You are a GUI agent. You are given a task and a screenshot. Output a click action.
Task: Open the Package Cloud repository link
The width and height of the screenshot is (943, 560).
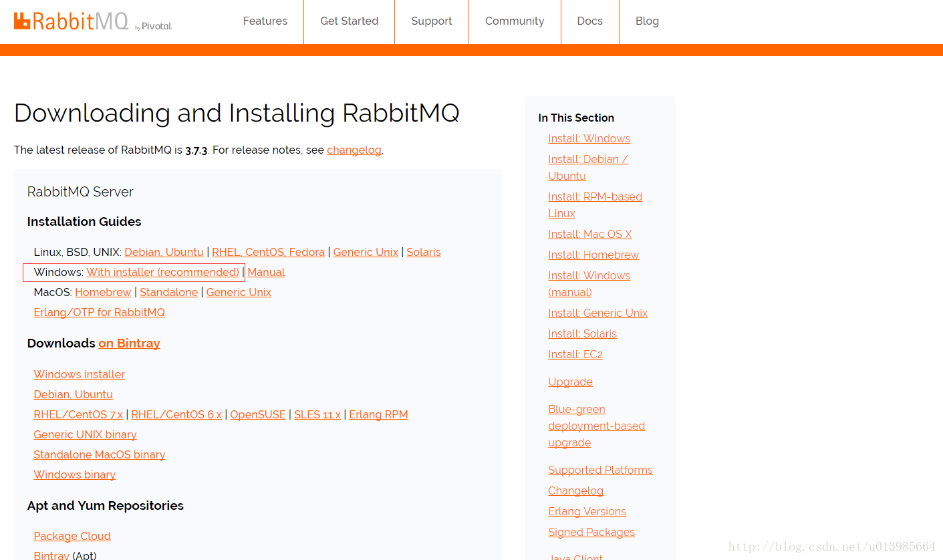pyautogui.click(x=72, y=536)
